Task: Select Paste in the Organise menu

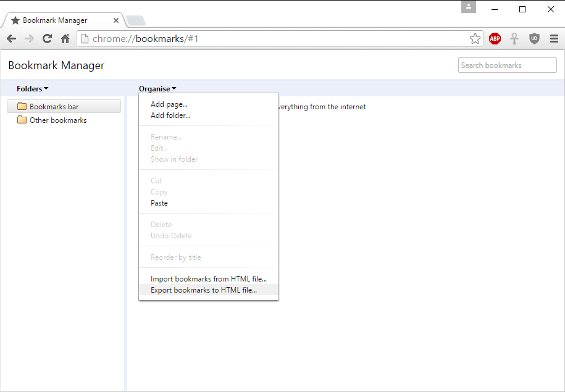Action: click(x=159, y=203)
